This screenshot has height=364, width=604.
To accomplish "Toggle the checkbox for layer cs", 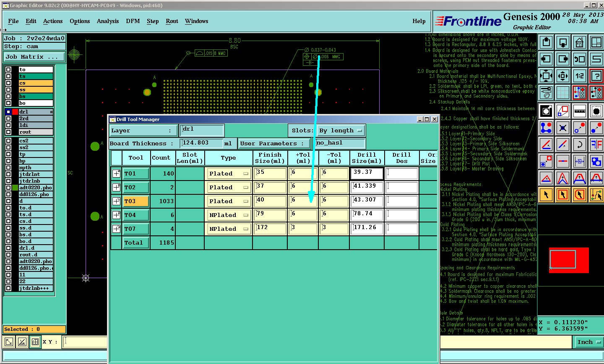I will click(x=8, y=83).
